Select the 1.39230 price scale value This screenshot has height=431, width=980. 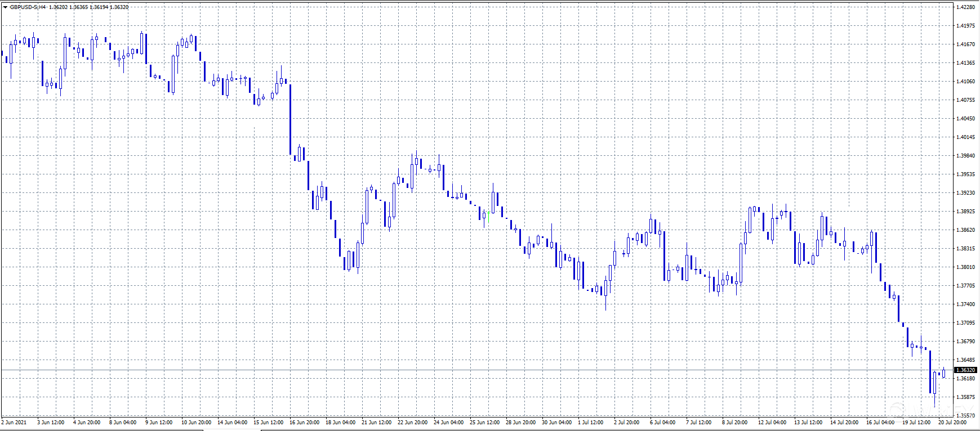(x=965, y=193)
